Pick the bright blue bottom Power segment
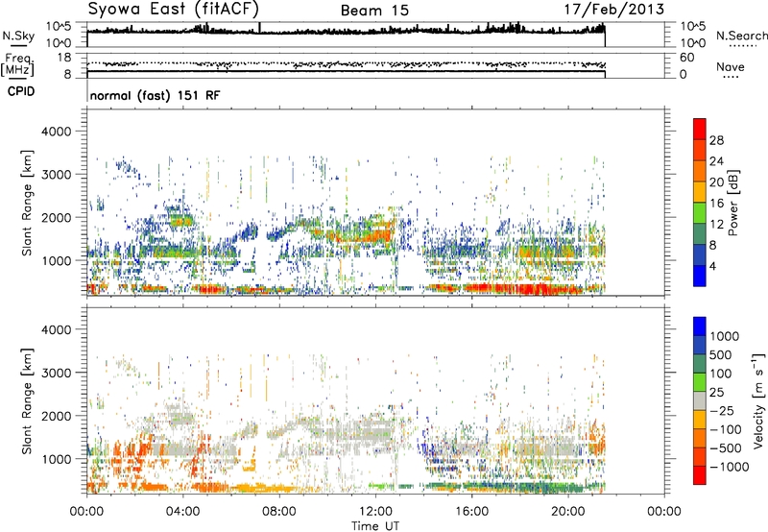Image resolution: width=768 pixels, height=532 pixels. [x=700, y=276]
